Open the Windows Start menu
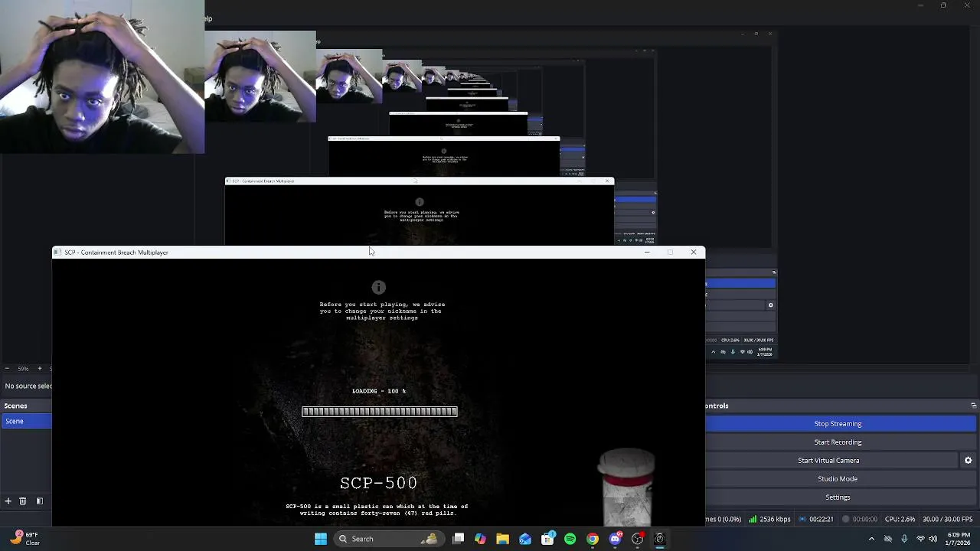This screenshot has height=551, width=980. [321, 539]
